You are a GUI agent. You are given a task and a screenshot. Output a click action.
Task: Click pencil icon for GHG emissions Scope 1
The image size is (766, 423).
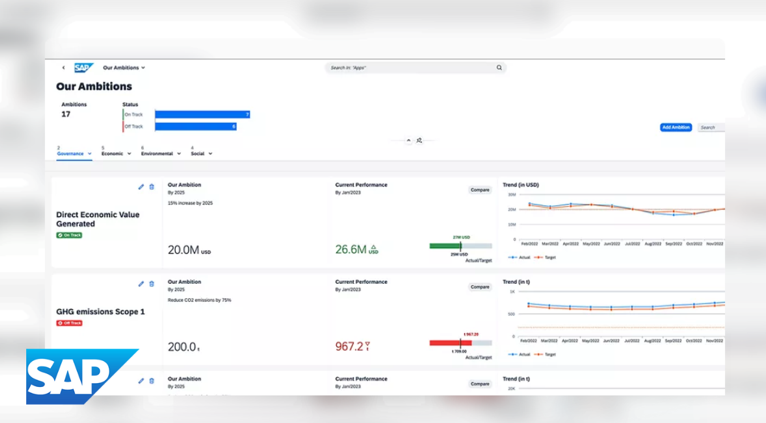tap(141, 284)
